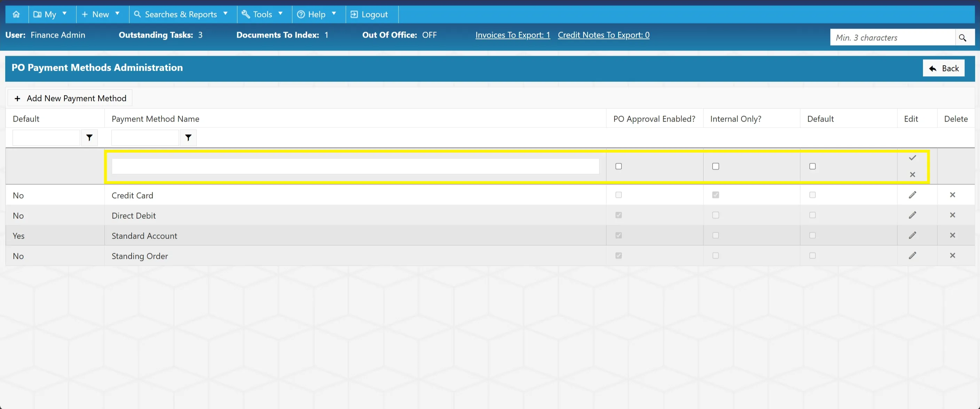Edit the Credit Card payment method
The height and width of the screenshot is (409, 980).
click(912, 195)
